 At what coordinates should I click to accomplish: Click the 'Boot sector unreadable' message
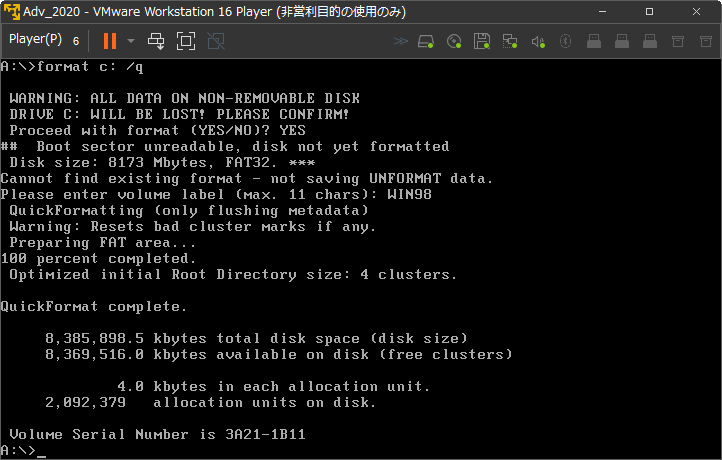pos(243,146)
